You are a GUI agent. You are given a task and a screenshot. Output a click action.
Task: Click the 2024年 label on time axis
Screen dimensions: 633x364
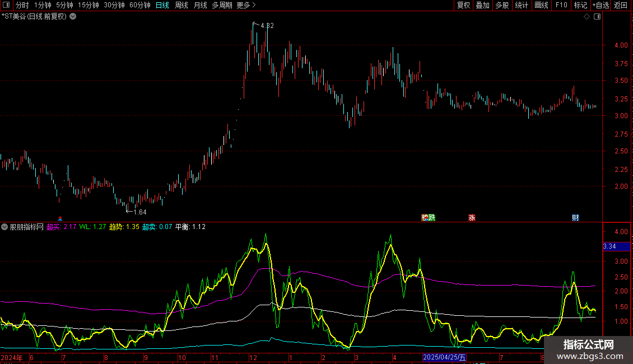pos(12,357)
